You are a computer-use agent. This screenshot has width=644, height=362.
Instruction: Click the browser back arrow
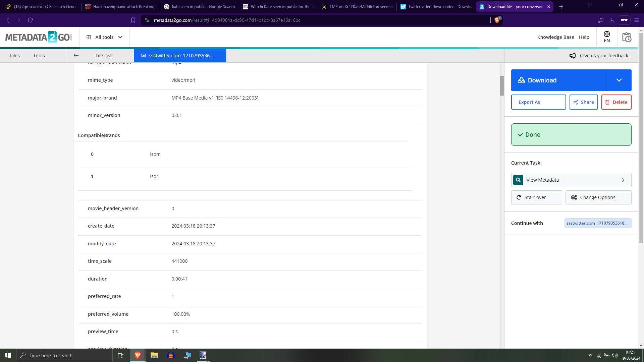coord(8,20)
